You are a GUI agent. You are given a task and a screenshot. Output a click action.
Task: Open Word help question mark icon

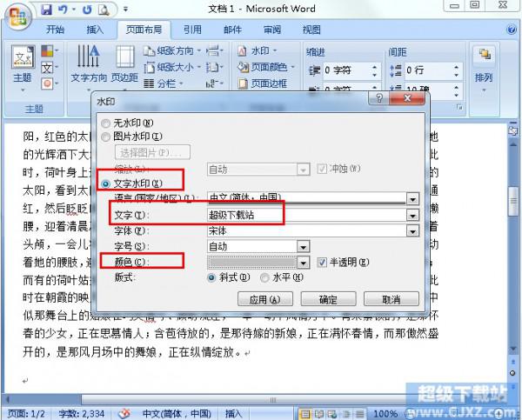point(512,30)
